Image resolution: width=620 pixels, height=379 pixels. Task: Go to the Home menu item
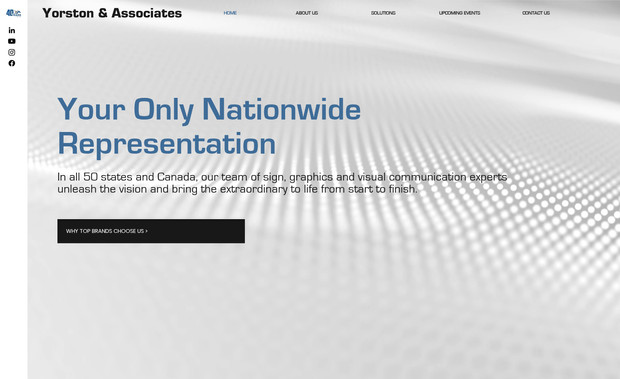point(230,13)
